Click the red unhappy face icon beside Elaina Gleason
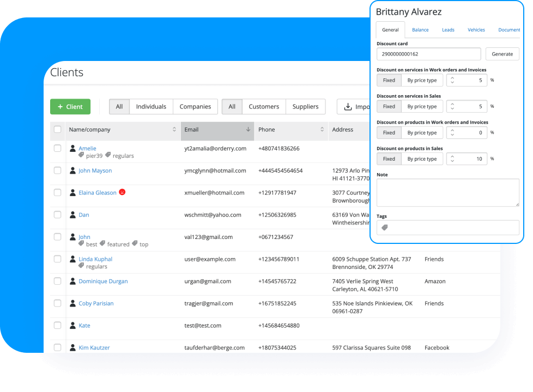 click(x=122, y=192)
